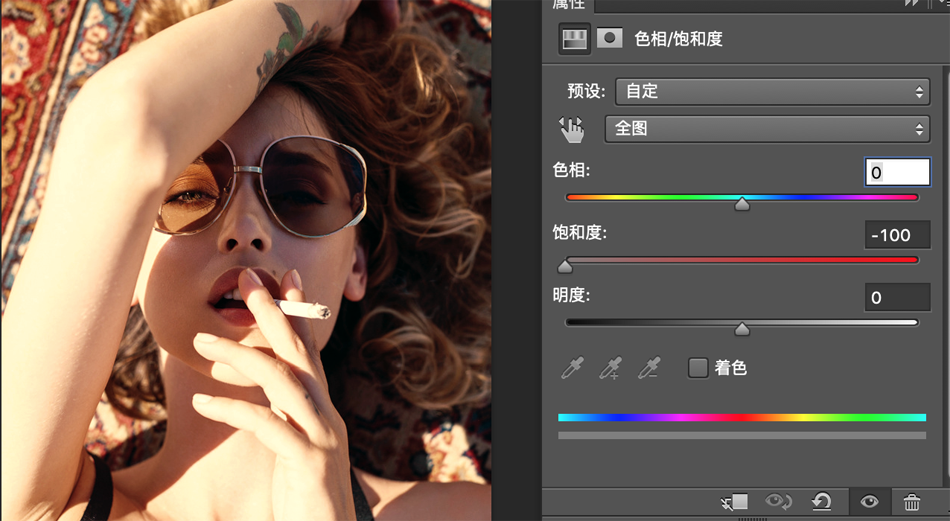Open the 预设 preset dropdown

[x=772, y=91]
